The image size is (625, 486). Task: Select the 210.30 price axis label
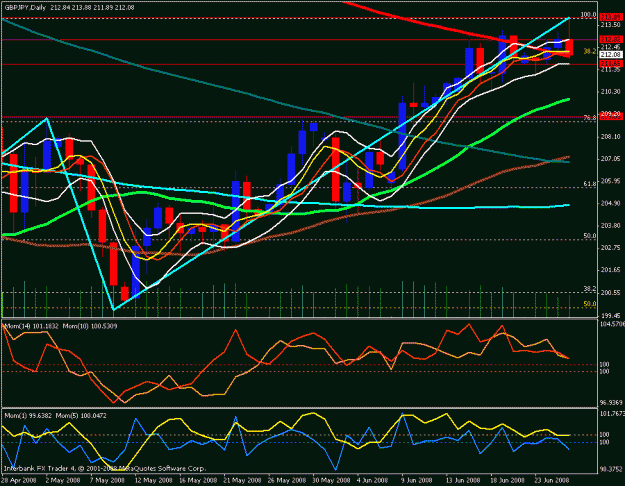610,92
